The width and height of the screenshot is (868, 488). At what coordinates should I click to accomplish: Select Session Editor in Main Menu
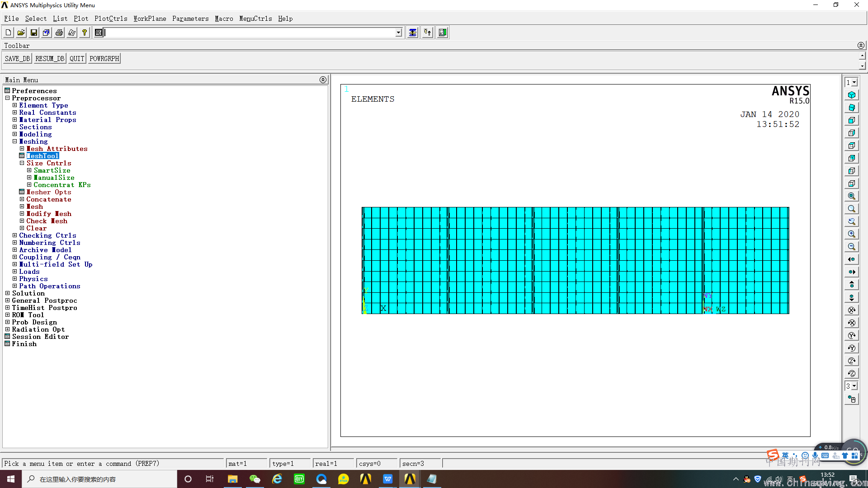40,337
